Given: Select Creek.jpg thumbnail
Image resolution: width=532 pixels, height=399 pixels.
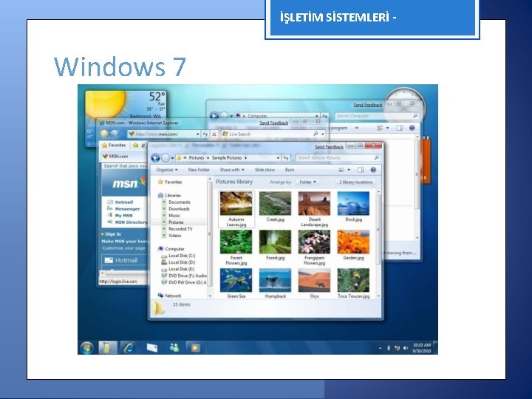Looking at the screenshot, I should (275, 204).
